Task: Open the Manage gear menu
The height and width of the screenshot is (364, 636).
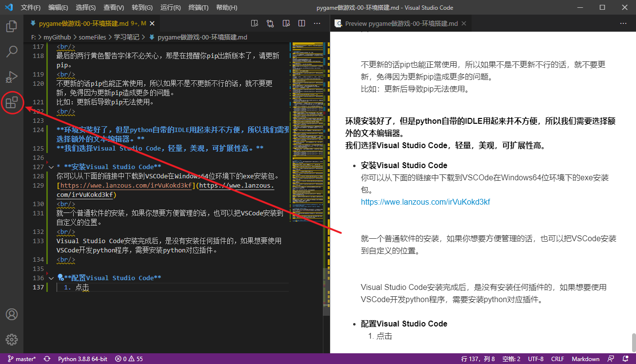Action: tap(12, 339)
